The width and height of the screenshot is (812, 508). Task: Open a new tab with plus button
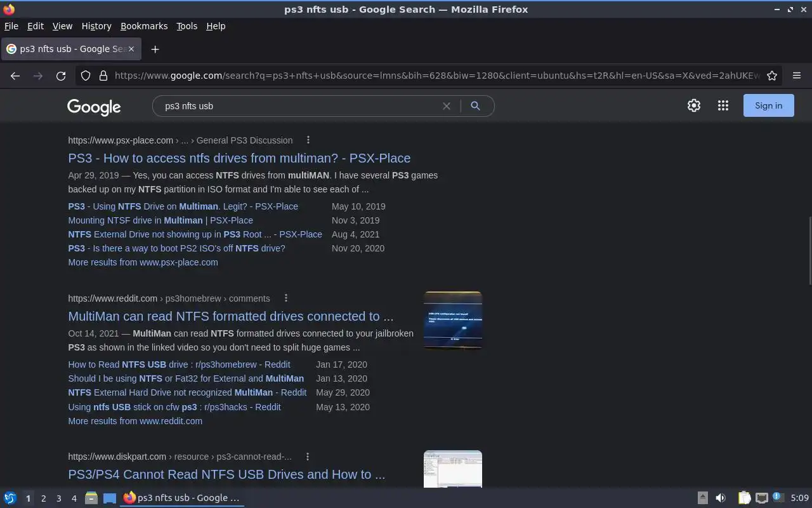[x=155, y=49]
